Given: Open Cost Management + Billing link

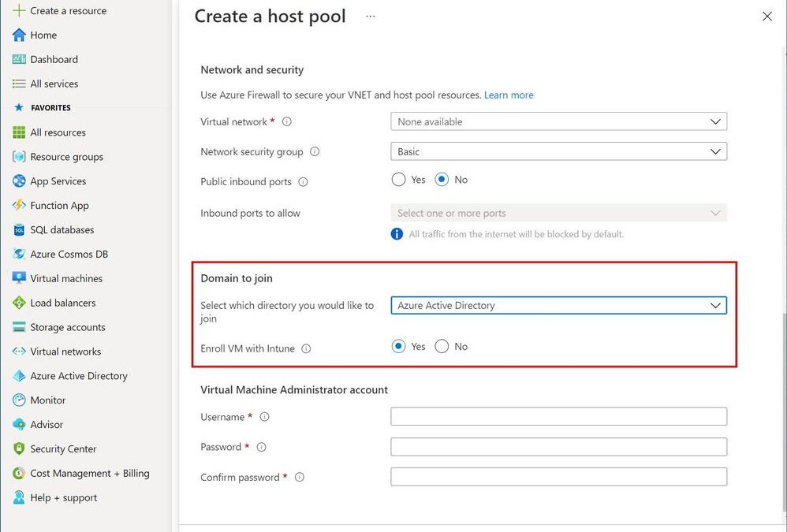Looking at the screenshot, I should [90, 474].
